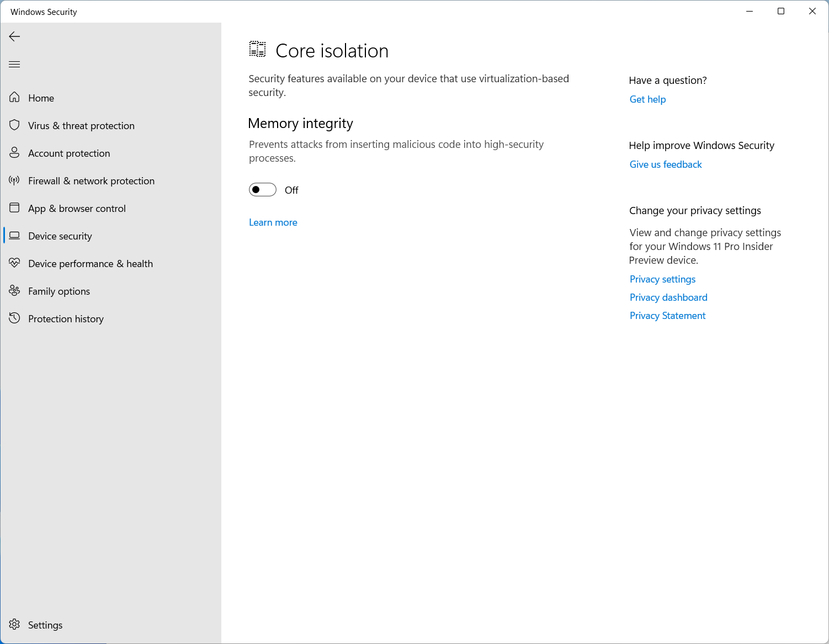829x644 pixels.
Task: Click Get help under Have a question
Action: tap(647, 99)
